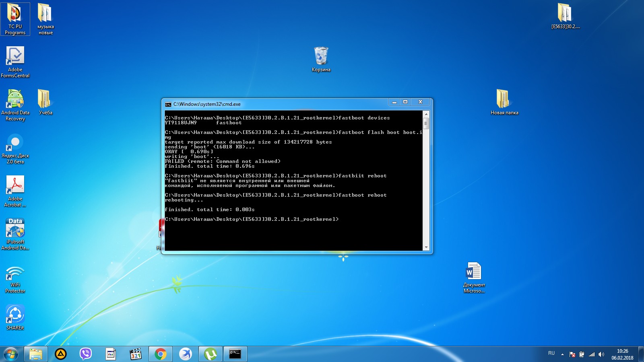Click the cmd window scroll-down arrow
This screenshot has width=644, height=362.
(426, 247)
